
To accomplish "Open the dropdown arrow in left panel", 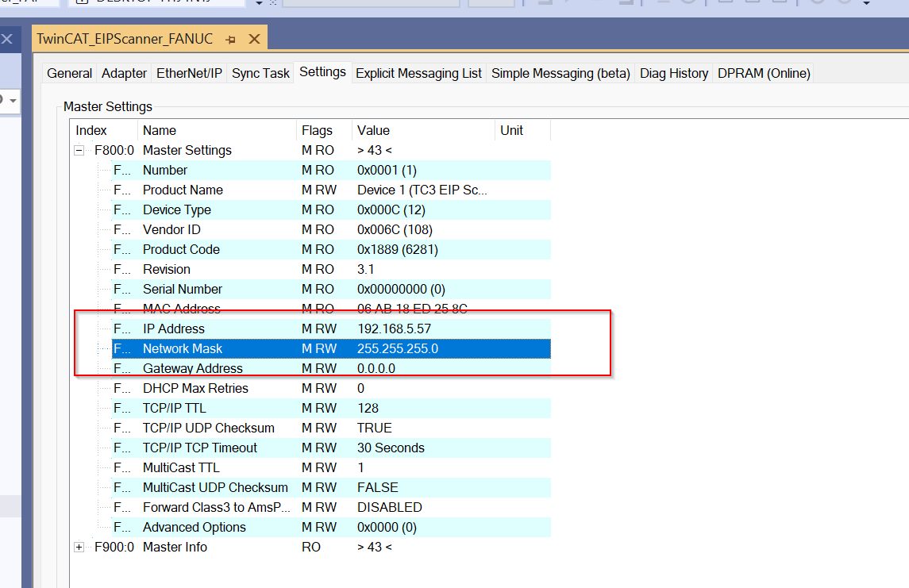I will click(12, 101).
